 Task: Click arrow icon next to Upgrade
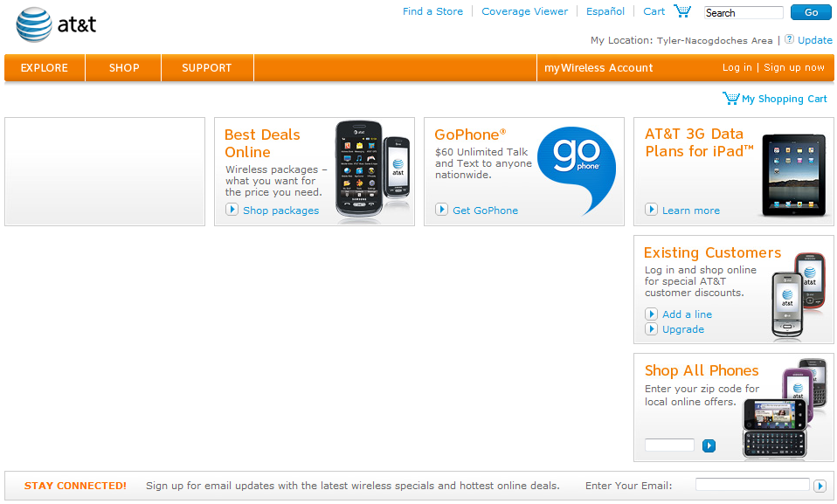coord(651,329)
